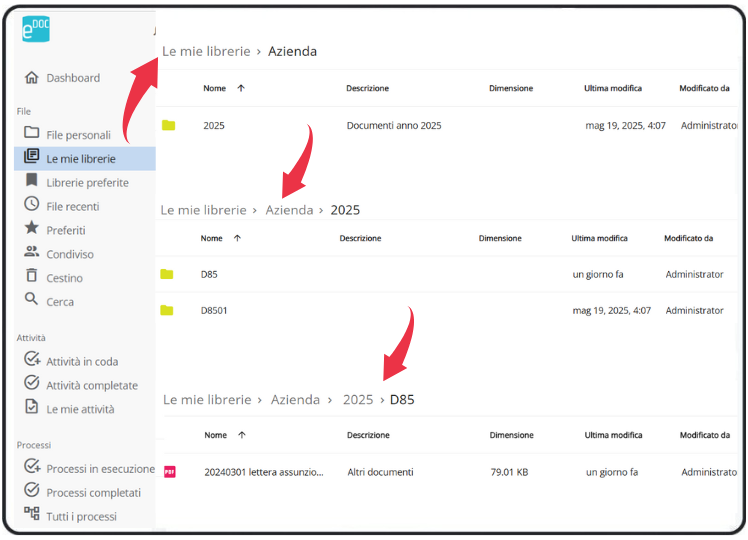
Task: Open File personali in sidebar
Action: [x=78, y=134]
